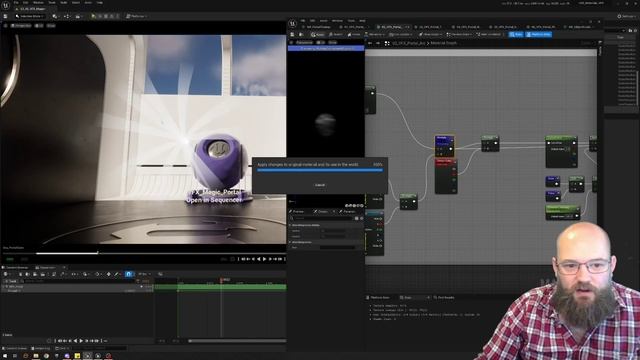Open File Explorer from the taskbar
Screen dimensions: 640x360
tap(36, 356)
